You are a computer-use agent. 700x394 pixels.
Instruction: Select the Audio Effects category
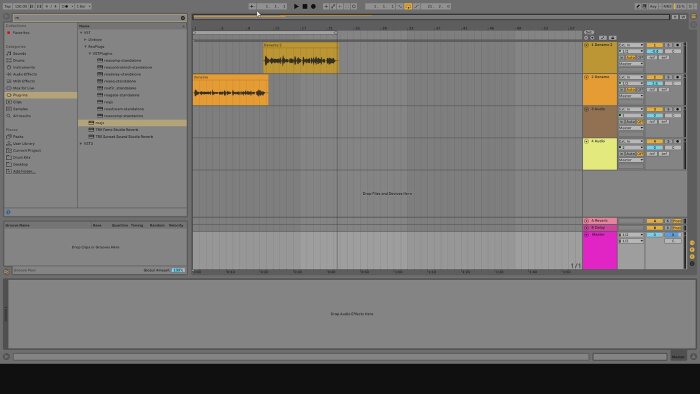(x=25, y=74)
